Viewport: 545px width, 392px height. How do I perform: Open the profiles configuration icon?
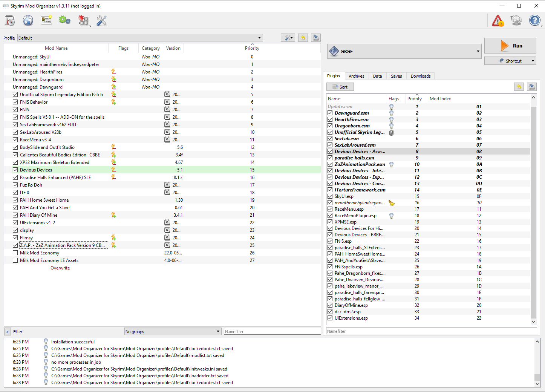(x=46, y=20)
